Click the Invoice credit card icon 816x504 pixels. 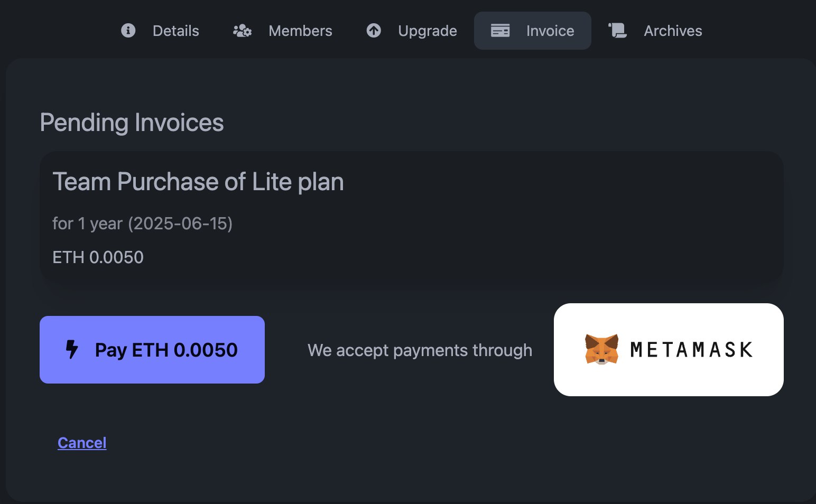500,31
